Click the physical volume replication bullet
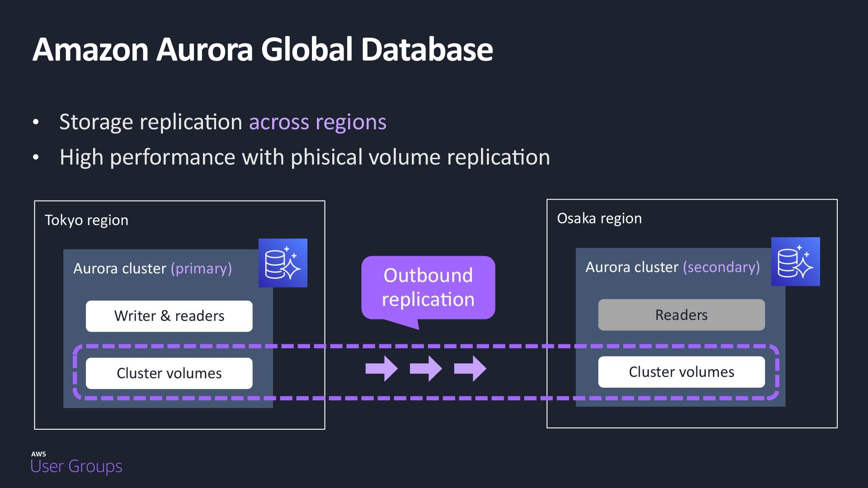The width and height of the screenshot is (868, 488). (x=305, y=157)
